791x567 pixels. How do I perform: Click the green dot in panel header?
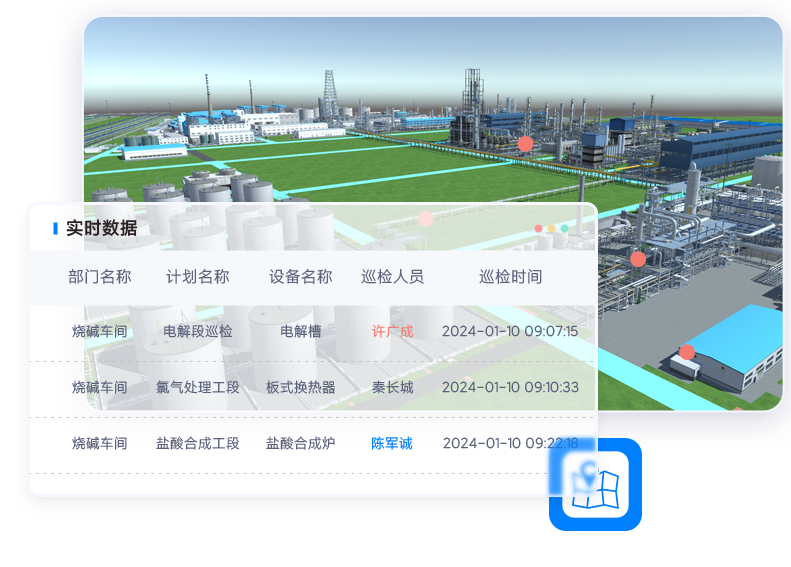click(564, 229)
